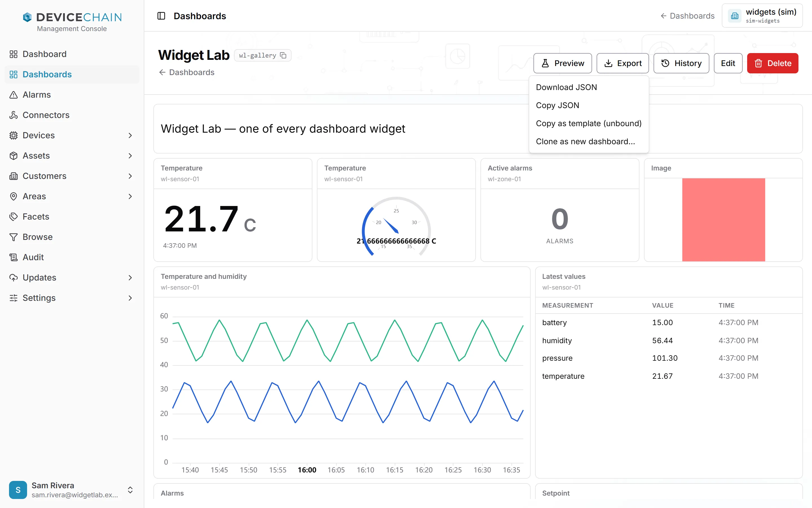The width and height of the screenshot is (812, 508).
Task: Choose Download JSON from export menu
Action: [588, 87]
